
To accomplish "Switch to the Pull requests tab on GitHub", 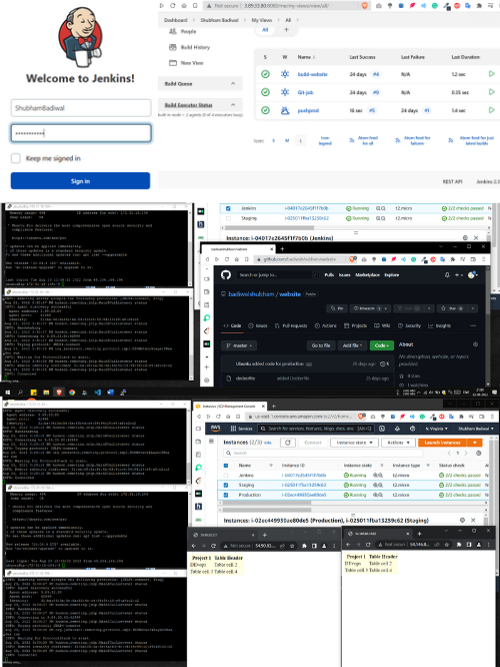I will coord(291,325).
